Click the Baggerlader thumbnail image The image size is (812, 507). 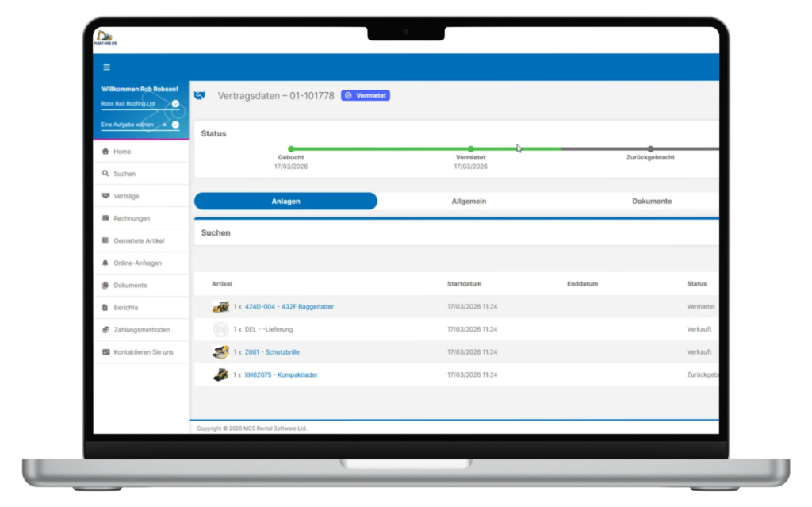(x=220, y=307)
